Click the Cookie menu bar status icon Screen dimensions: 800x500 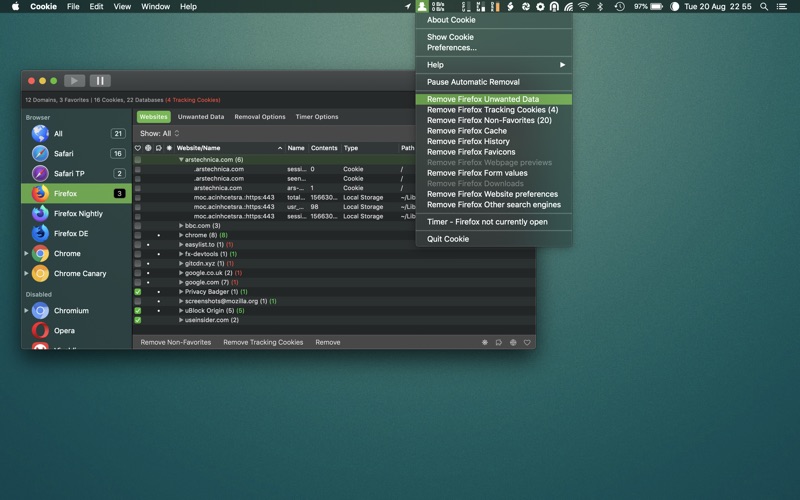(423, 6)
